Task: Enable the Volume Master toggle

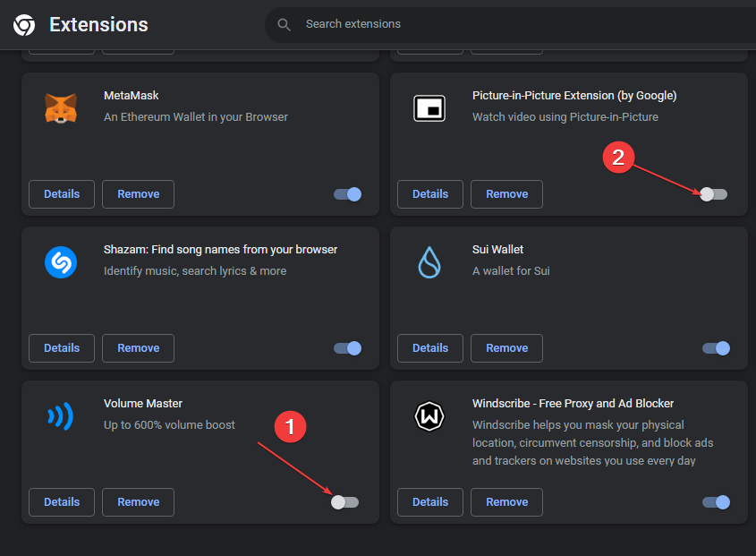Action: pyautogui.click(x=344, y=502)
